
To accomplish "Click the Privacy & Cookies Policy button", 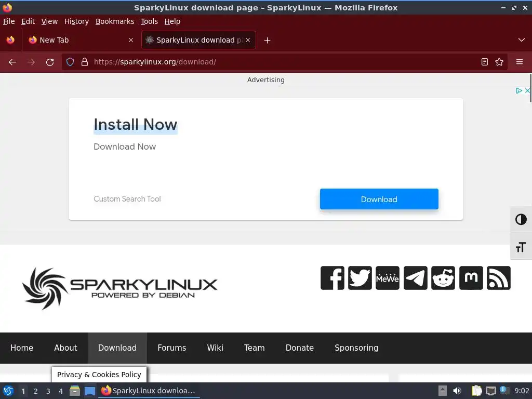I will [99, 375].
